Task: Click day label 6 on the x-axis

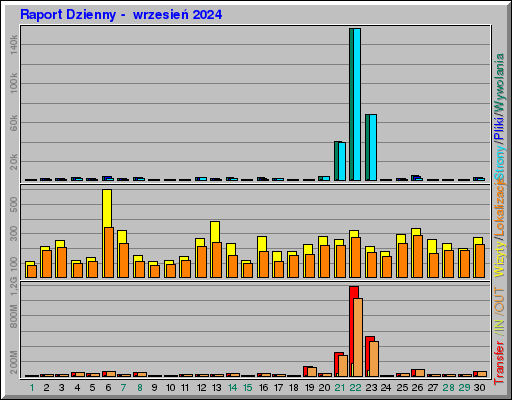Action: [108, 388]
